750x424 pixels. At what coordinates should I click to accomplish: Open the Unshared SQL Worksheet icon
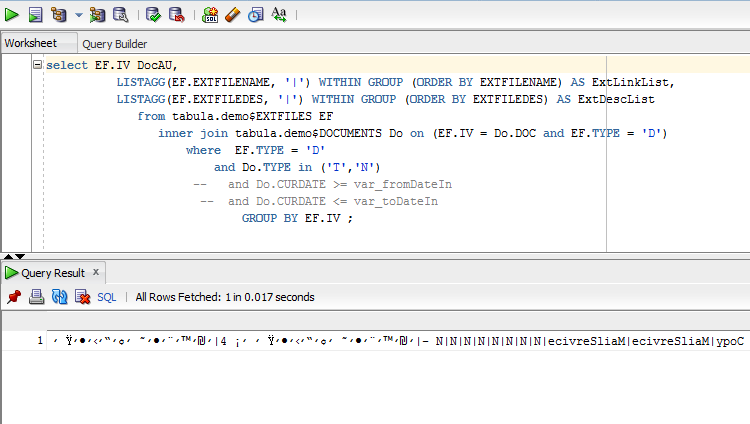point(210,14)
